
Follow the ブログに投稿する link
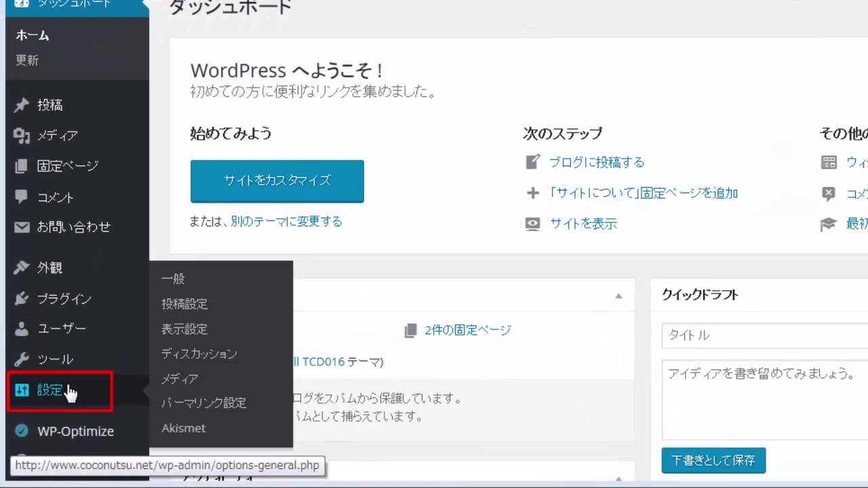[597, 163]
